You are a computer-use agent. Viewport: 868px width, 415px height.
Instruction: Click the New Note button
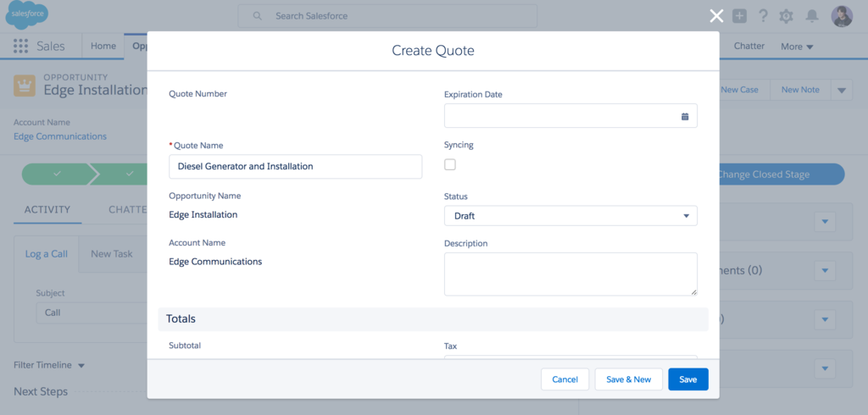pyautogui.click(x=800, y=90)
